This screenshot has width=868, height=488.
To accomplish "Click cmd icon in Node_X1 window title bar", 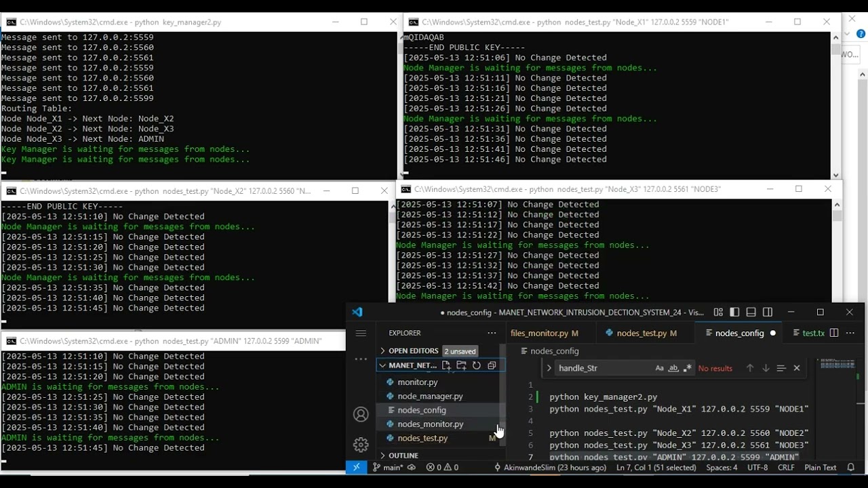I will [413, 22].
